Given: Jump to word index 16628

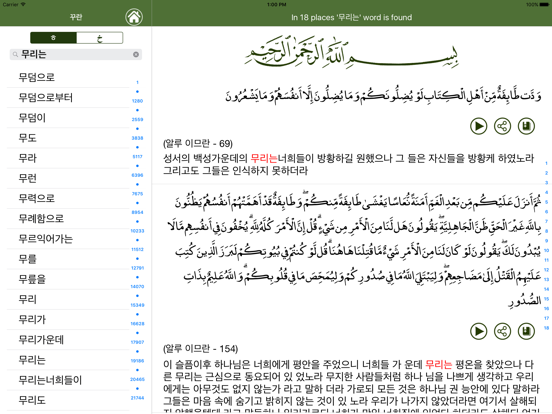Looking at the screenshot, I should pos(137,324).
